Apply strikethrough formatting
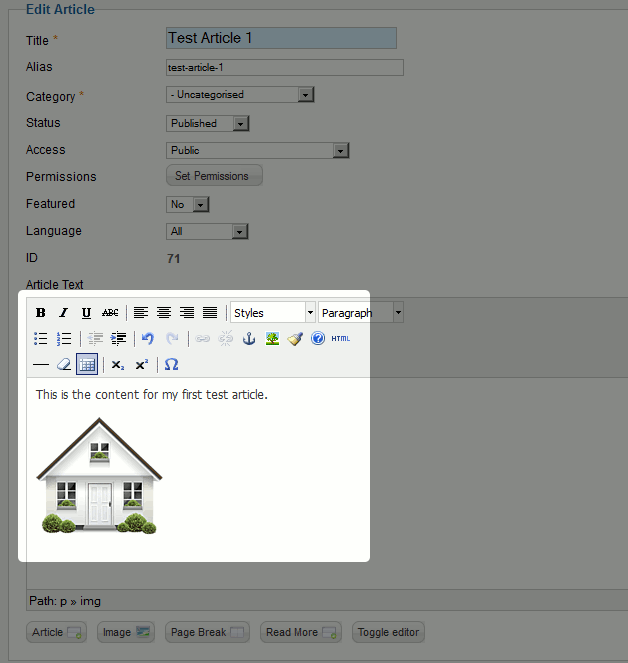 110,313
